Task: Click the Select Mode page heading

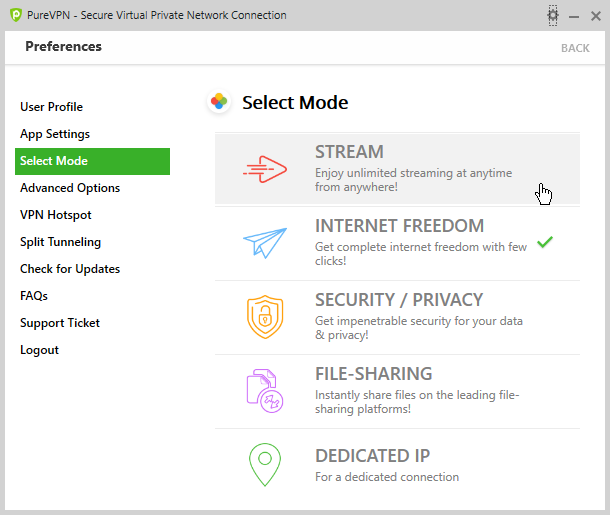Action: click(x=295, y=103)
